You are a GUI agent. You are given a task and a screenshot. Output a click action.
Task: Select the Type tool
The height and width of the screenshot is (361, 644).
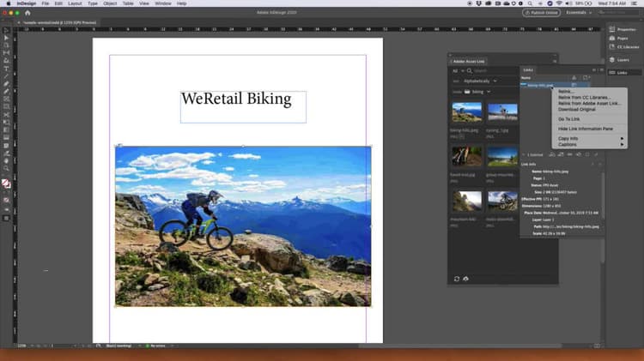pos(6,69)
